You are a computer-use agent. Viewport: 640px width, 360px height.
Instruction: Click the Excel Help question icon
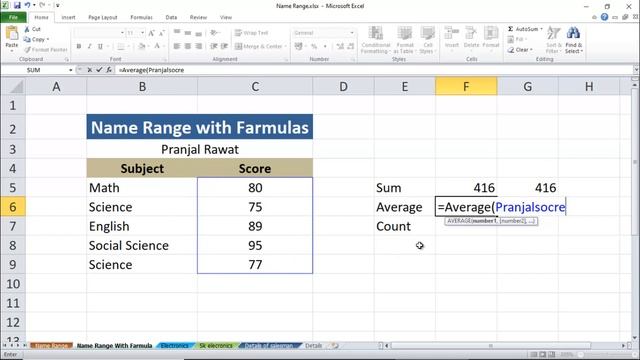pyautogui.click(x=604, y=17)
